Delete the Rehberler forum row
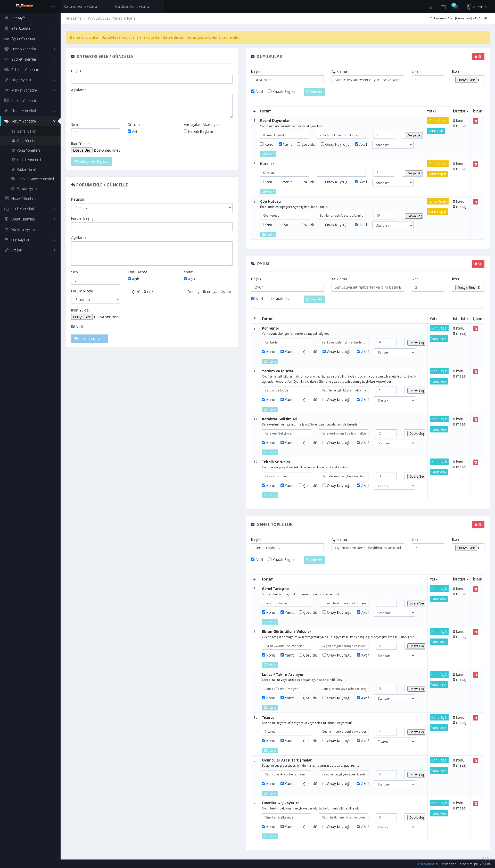Image resolution: width=495 pixels, height=868 pixels. tap(475, 329)
